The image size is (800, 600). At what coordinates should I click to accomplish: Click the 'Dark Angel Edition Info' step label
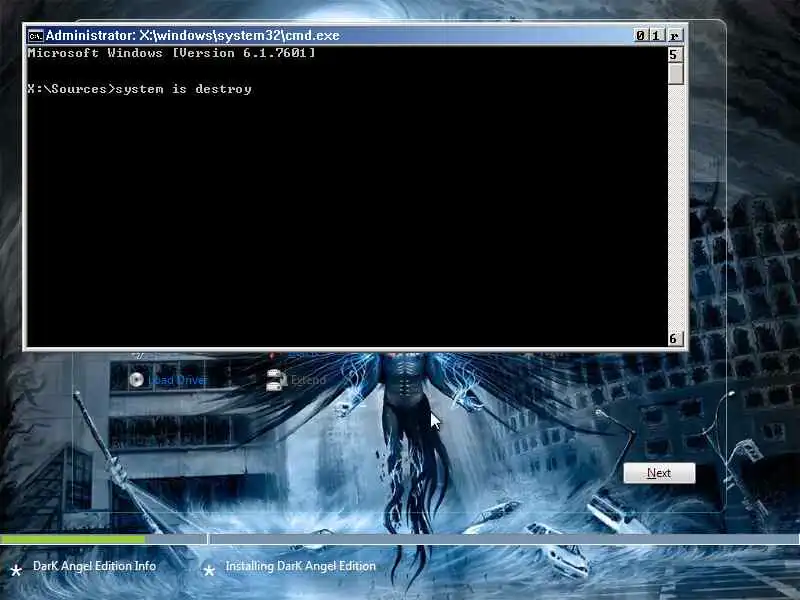pos(94,566)
